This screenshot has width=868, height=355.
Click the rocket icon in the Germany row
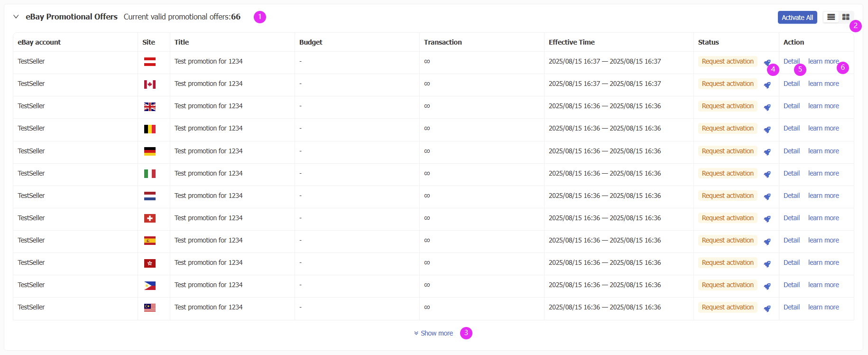click(767, 152)
